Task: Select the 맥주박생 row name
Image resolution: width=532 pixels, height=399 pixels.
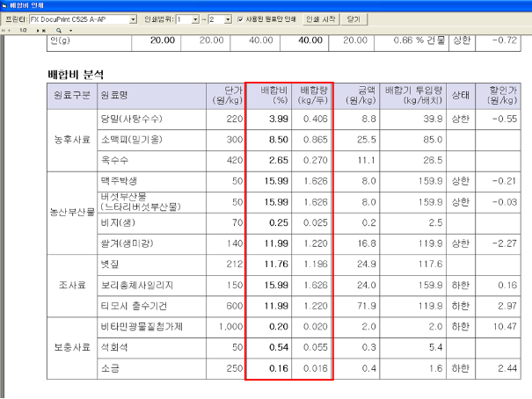Action: pos(119,181)
